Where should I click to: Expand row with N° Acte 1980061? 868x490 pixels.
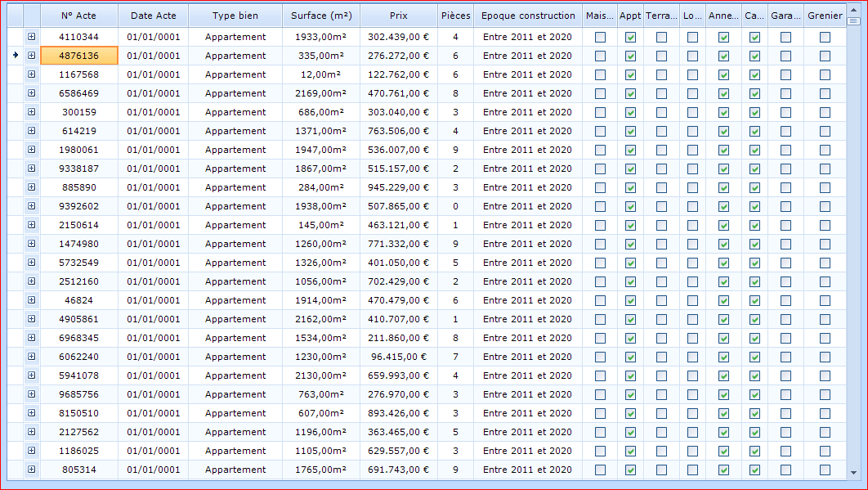[32, 150]
